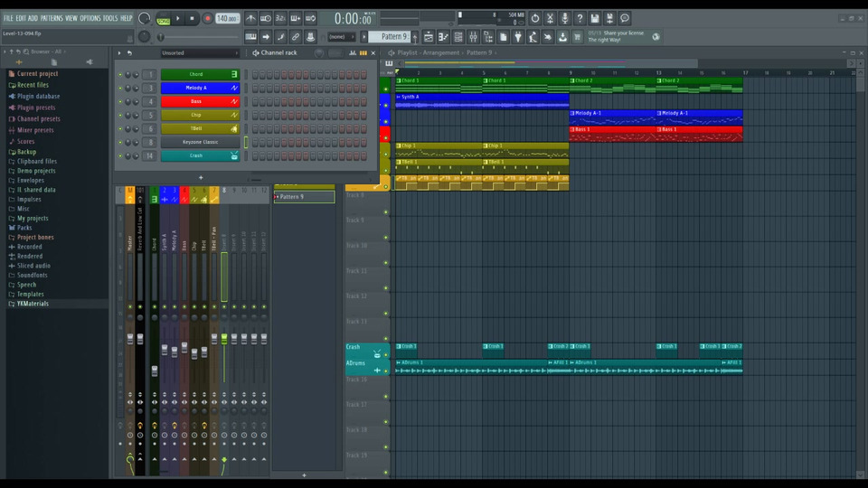Open the OPTIONS menu
868x488 pixels.
[90, 18]
